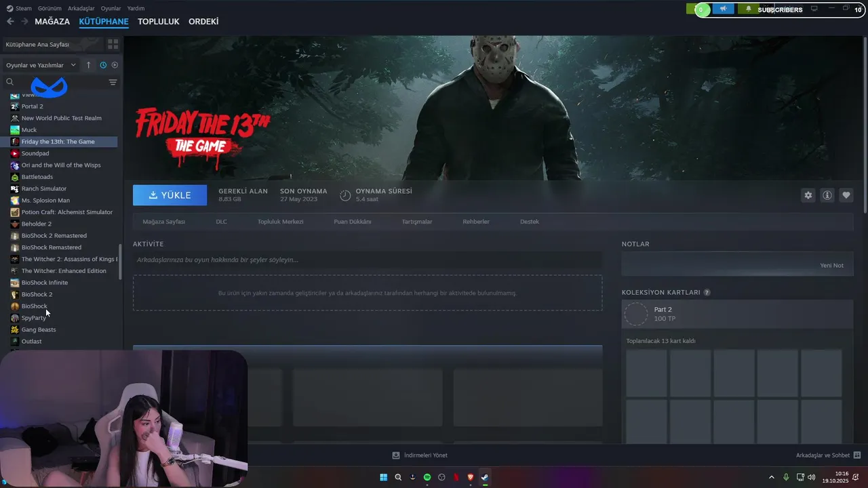This screenshot has width=868, height=488.
Task: Go back with the left arrow
Action: click(10, 22)
